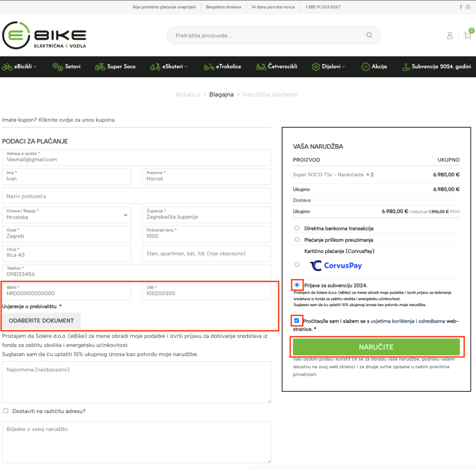
Task: Click the Super SOCO TSx – Narančasta product row
Action: (376, 175)
